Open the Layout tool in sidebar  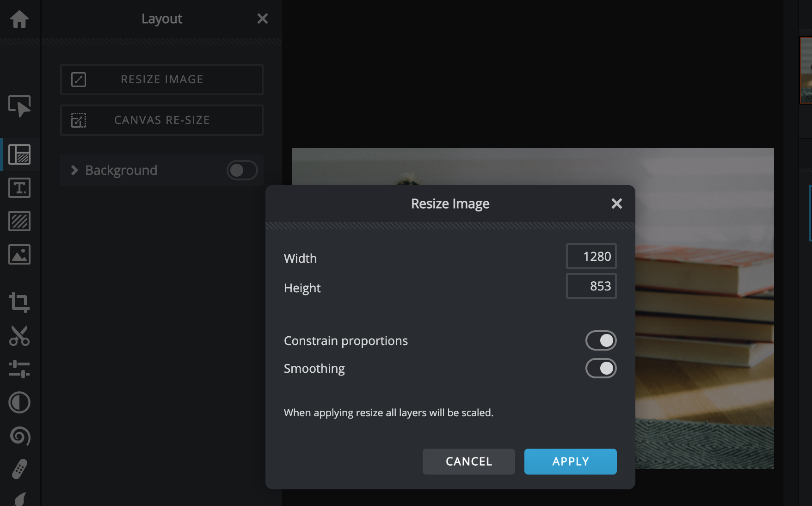point(19,154)
